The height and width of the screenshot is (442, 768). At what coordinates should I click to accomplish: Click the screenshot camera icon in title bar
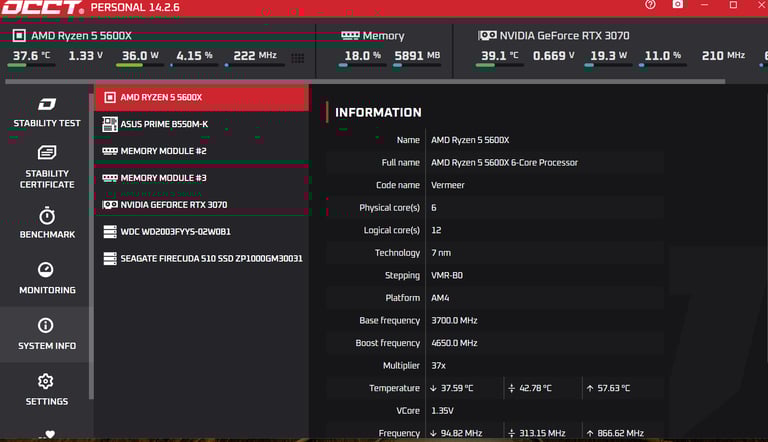677,4
